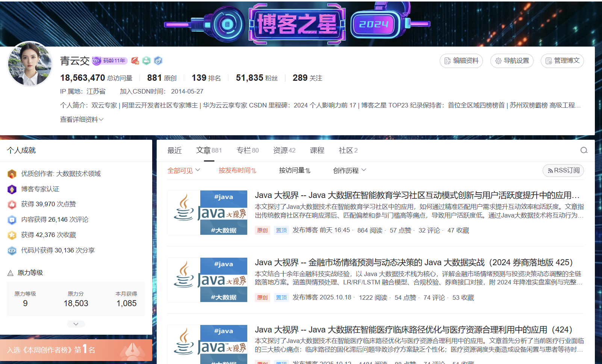The height and width of the screenshot is (364, 602).
Task: Switch to the 课程 tab
Action: [x=317, y=150]
